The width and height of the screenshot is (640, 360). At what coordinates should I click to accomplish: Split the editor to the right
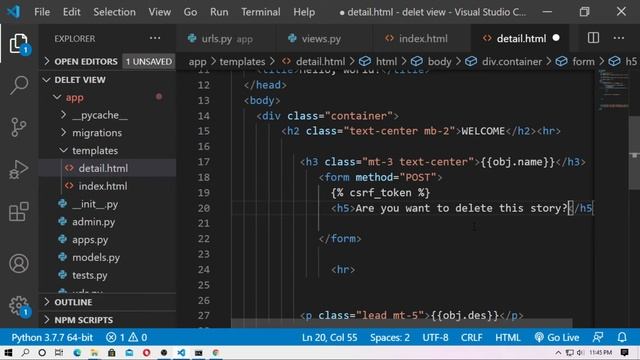[593, 38]
